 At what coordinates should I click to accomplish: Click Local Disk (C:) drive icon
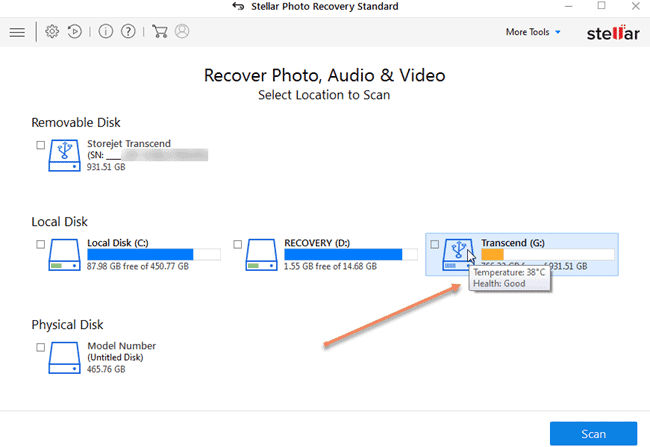coord(64,255)
